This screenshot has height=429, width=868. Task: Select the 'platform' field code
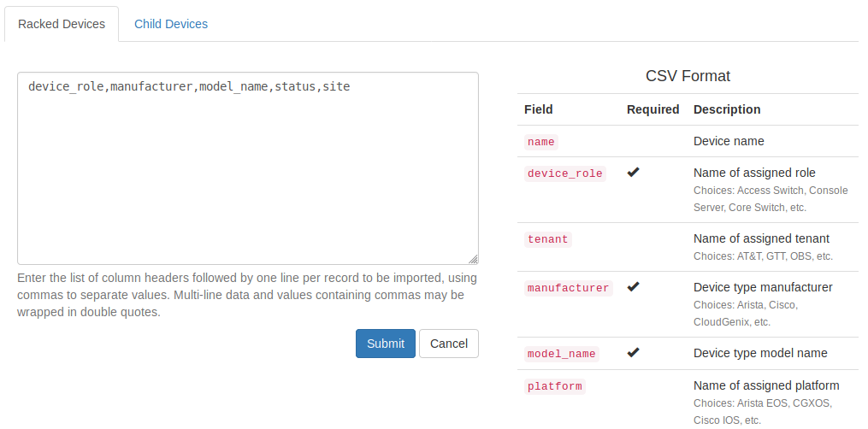point(555,386)
